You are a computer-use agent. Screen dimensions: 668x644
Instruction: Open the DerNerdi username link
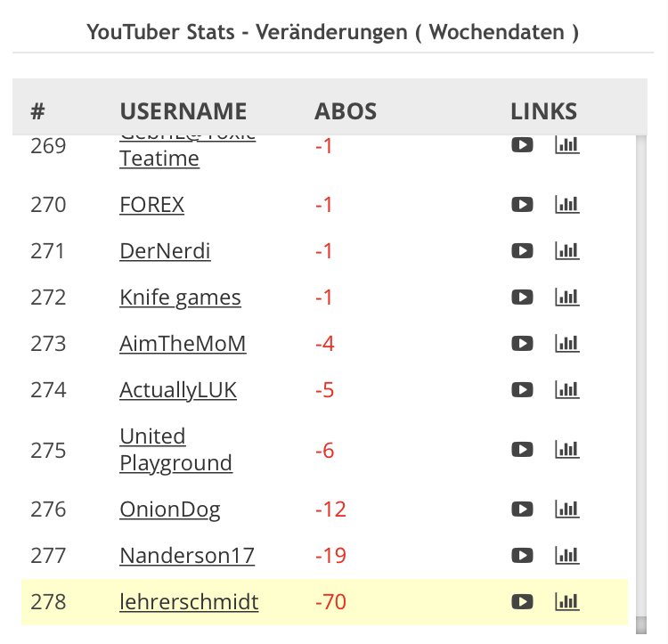(165, 251)
